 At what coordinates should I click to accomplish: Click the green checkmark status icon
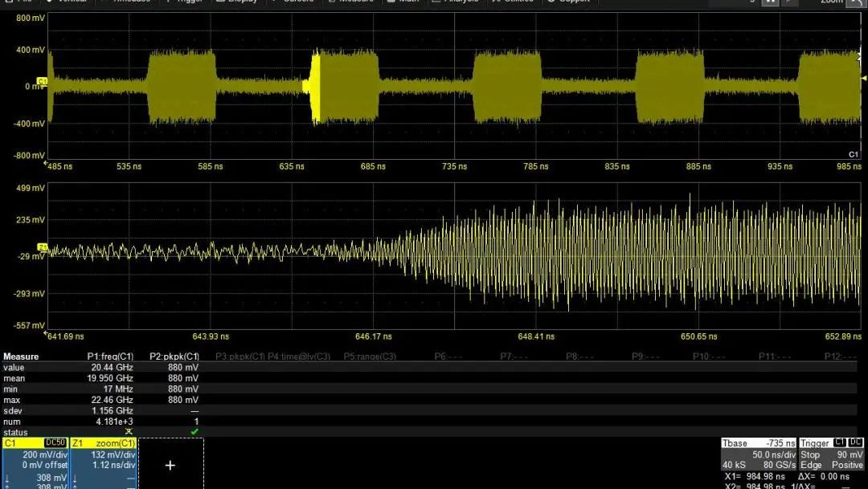pyautogui.click(x=194, y=432)
